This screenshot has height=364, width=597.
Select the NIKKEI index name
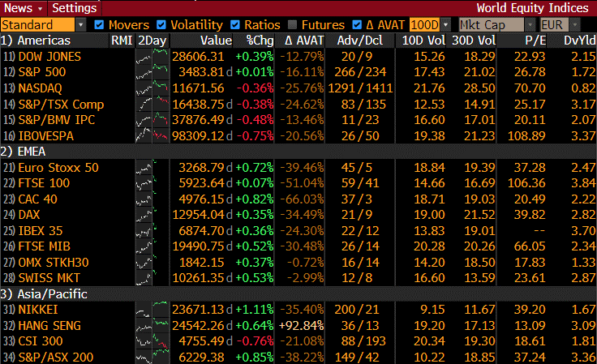[x=38, y=310]
